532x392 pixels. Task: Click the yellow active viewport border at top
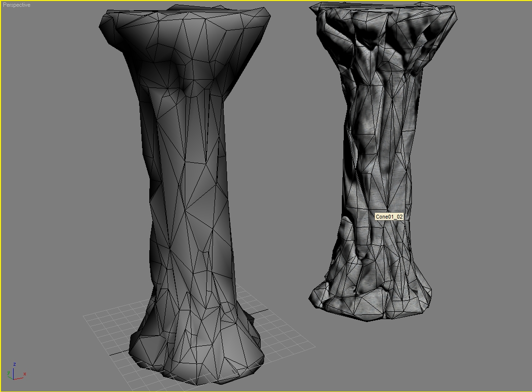266,0
